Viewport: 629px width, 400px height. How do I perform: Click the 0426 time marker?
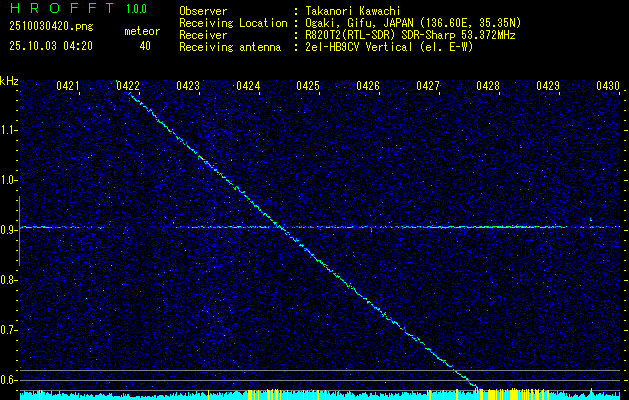[x=368, y=86]
